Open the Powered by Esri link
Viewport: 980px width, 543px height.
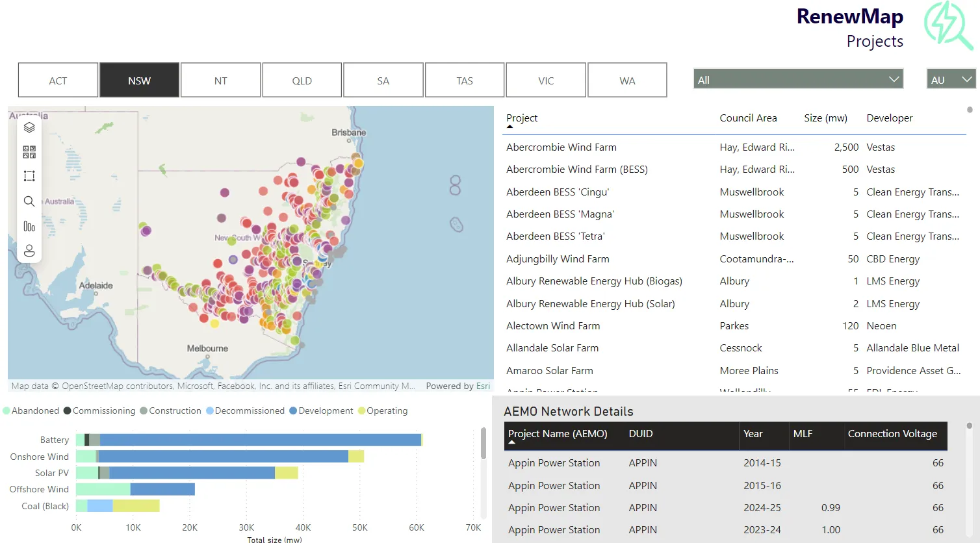(458, 386)
